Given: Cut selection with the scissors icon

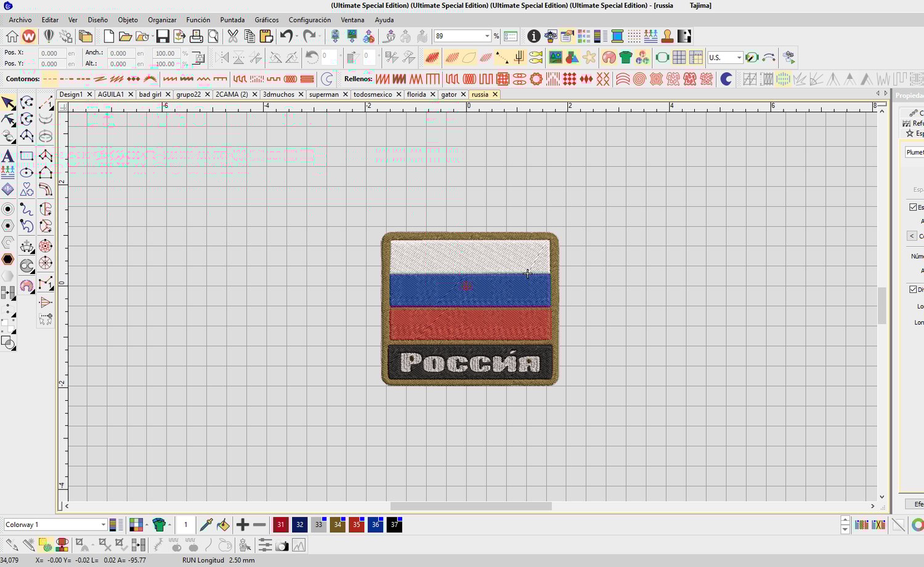Looking at the screenshot, I should point(233,36).
